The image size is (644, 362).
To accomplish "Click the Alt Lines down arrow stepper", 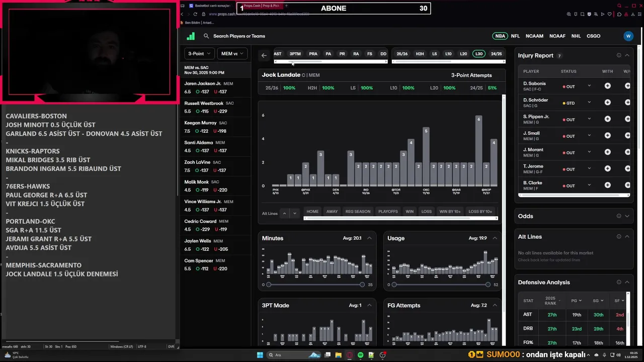I will (295, 213).
